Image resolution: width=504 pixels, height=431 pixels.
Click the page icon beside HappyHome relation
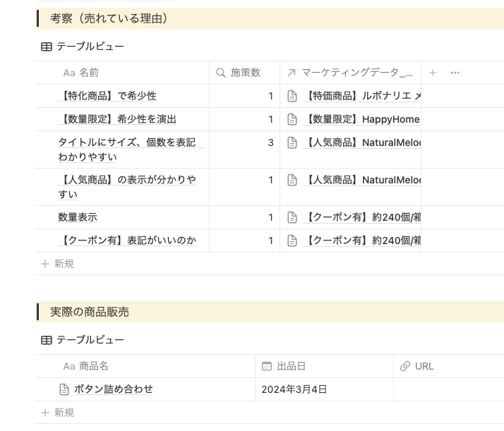pos(292,119)
